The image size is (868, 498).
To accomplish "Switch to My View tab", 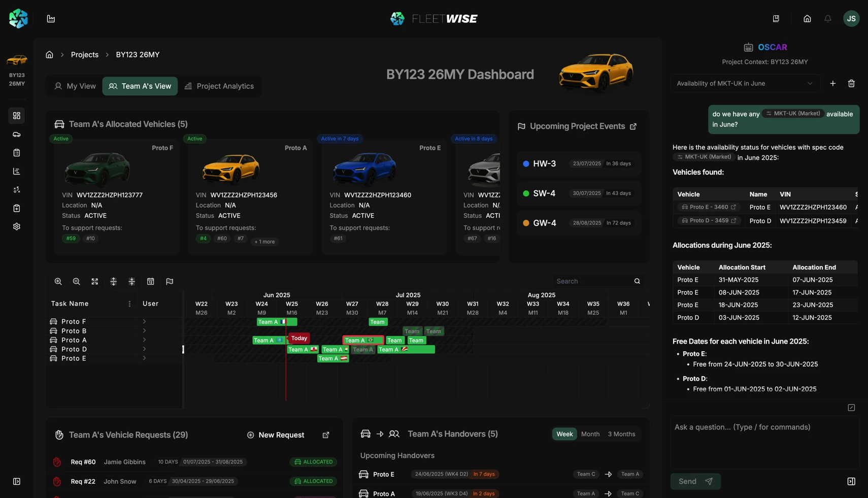I will (75, 86).
